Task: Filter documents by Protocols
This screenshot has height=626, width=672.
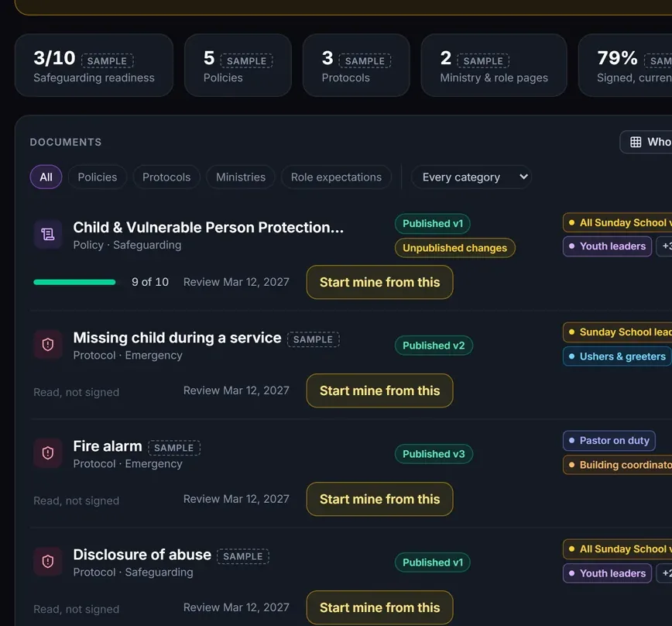Action: 166,177
